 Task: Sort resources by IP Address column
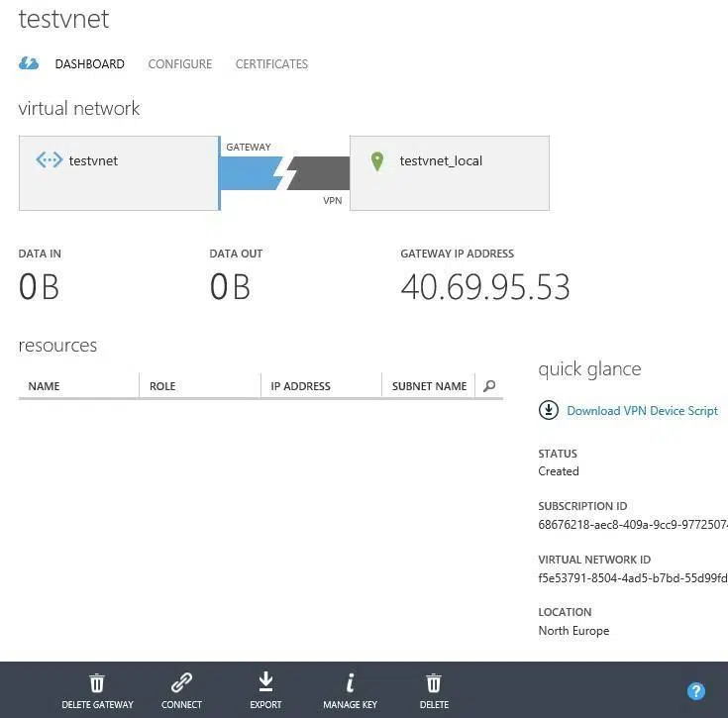click(300, 386)
